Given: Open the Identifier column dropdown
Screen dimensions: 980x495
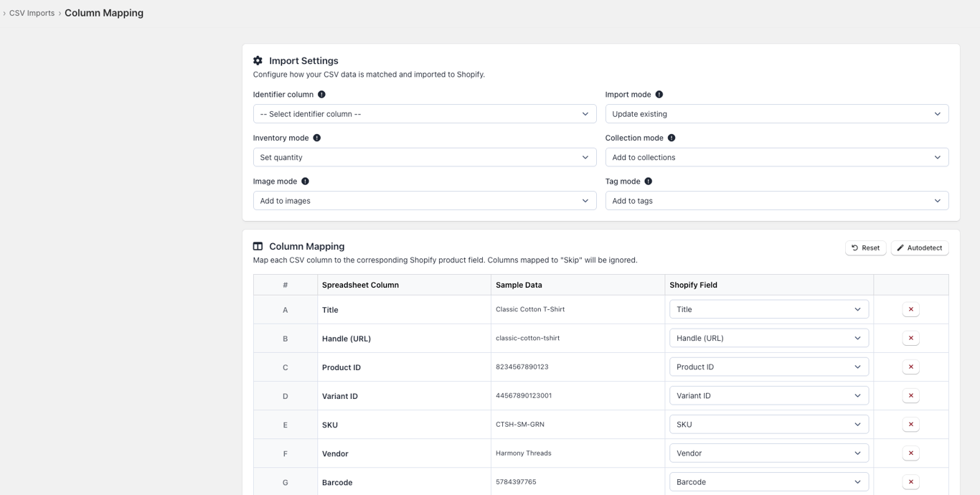Looking at the screenshot, I should pos(425,114).
